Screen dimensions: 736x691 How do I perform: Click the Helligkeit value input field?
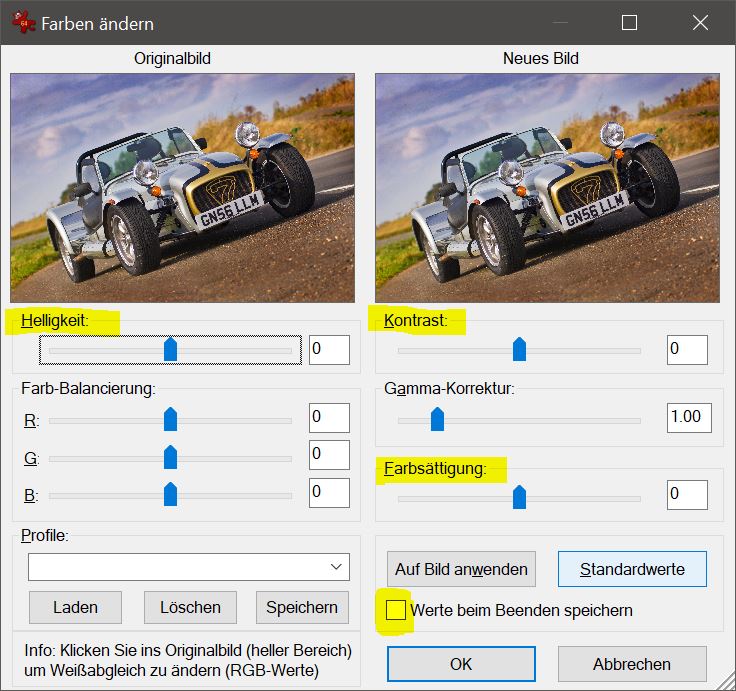click(329, 350)
